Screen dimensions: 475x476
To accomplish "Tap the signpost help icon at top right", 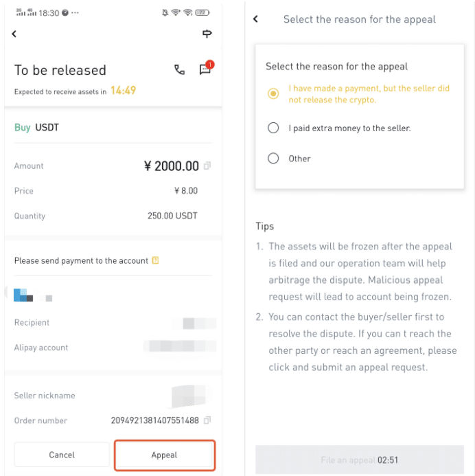I will (x=207, y=34).
